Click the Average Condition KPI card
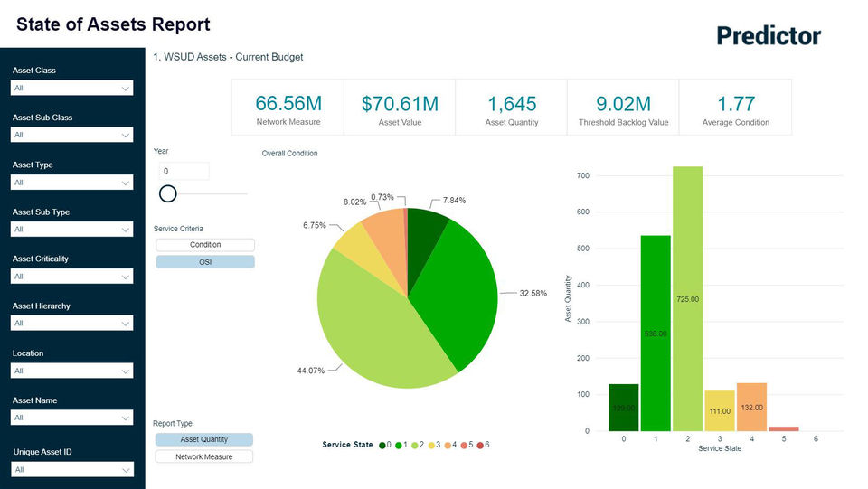 736,108
